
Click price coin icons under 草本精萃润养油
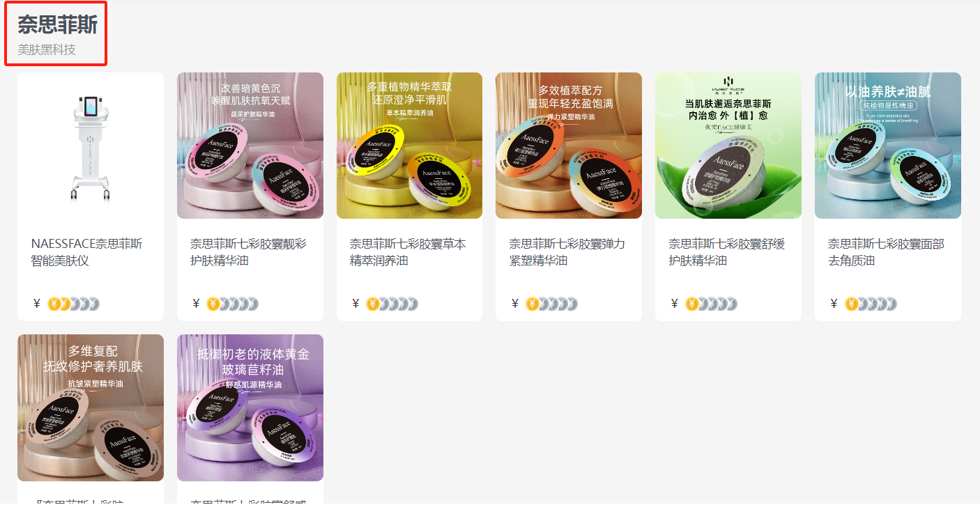click(392, 304)
